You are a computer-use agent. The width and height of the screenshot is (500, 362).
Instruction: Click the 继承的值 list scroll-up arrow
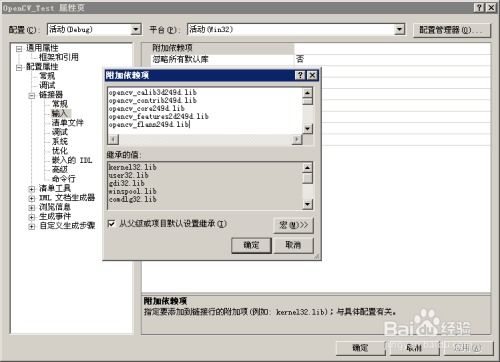(x=307, y=167)
